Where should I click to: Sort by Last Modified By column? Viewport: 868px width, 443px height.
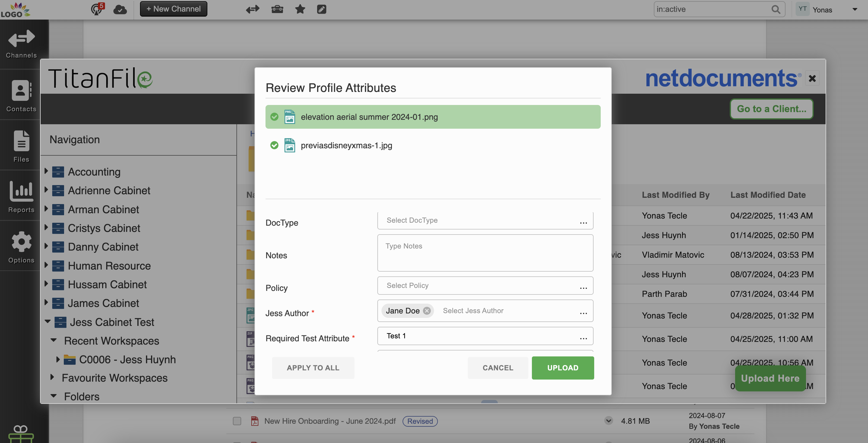(675, 195)
